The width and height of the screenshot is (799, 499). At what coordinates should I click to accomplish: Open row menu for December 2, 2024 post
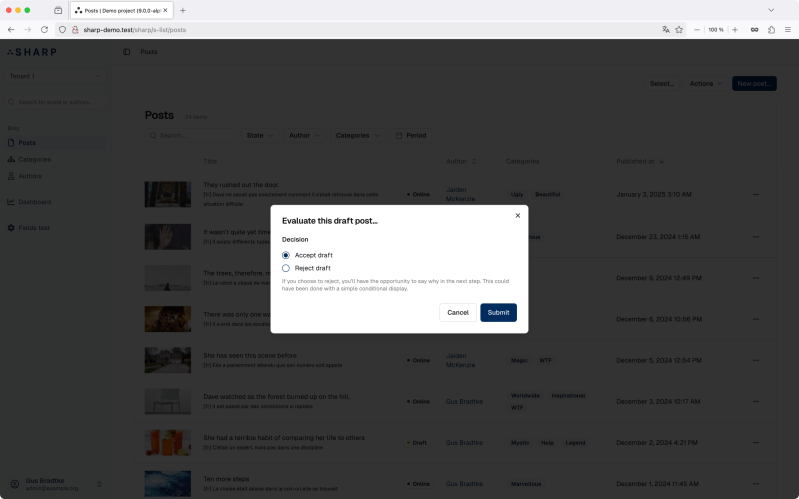click(x=756, y=443)
